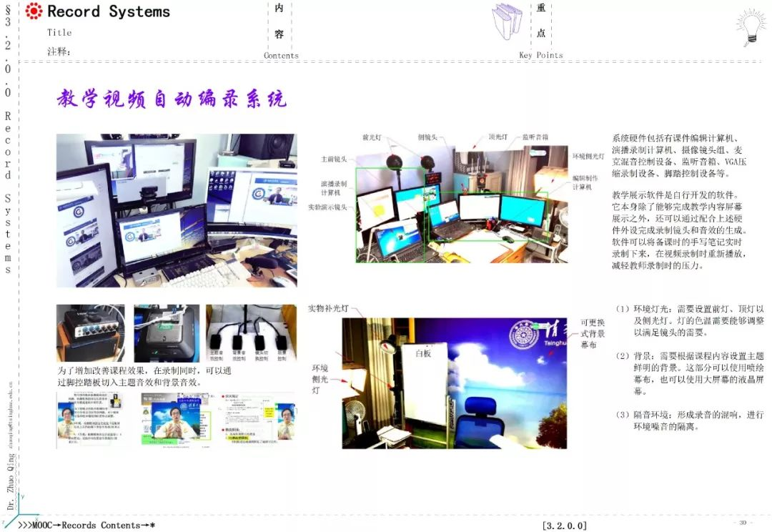Viewport: 772px width, 532px height.
Task: Click the paragraph starting 系统硬件包括
Action: (680, 156)
